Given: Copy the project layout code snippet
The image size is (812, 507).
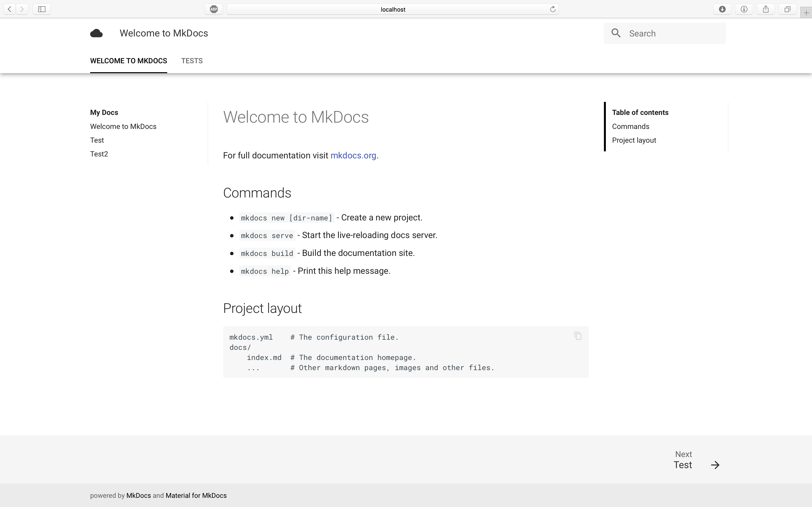Looking at the screenshot, I should pos(577,336).
